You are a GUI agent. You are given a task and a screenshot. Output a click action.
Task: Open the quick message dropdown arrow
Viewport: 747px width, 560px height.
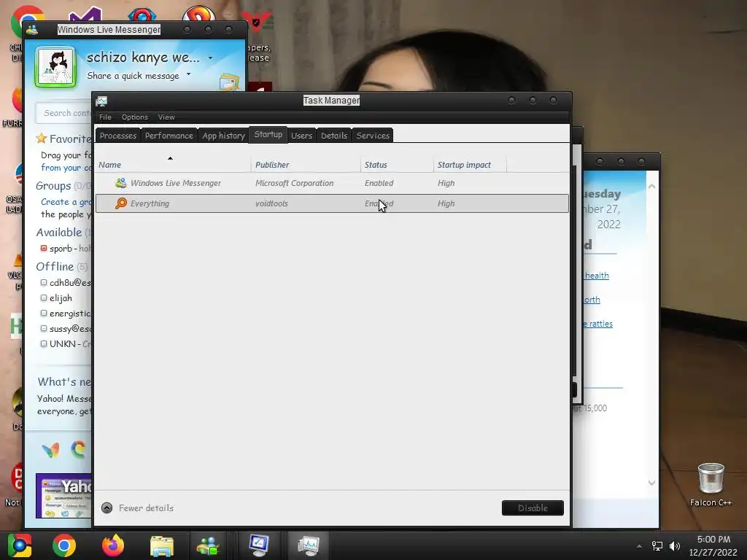point(189,74)
